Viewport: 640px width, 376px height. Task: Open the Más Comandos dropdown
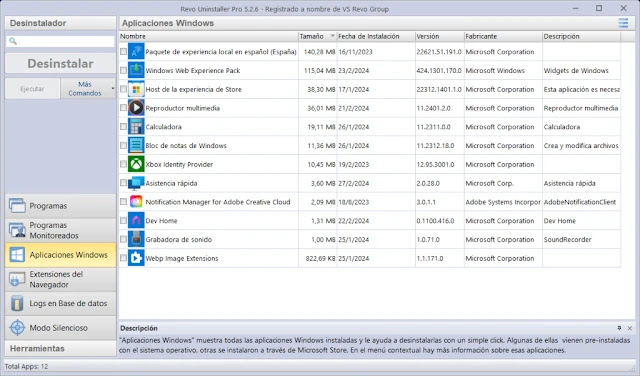pos(88,89)
